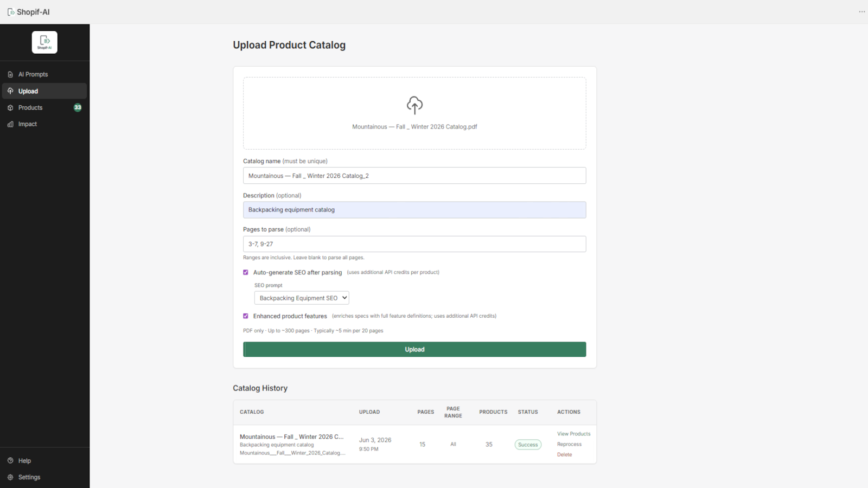Click the Products cube icon

click(x=10, y=108)
